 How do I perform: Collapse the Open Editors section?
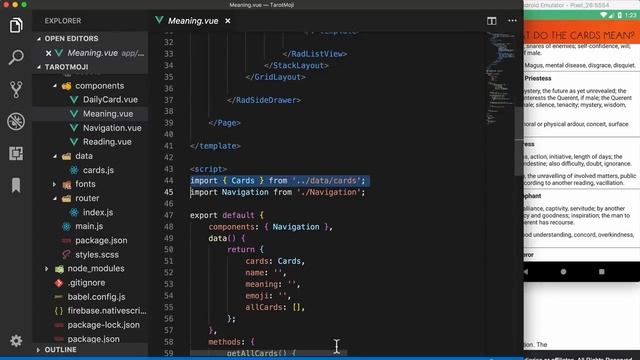coord(39,39)
